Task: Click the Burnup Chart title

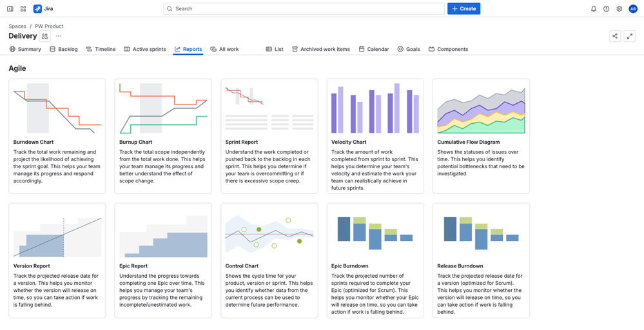Action: pos(136,142)
